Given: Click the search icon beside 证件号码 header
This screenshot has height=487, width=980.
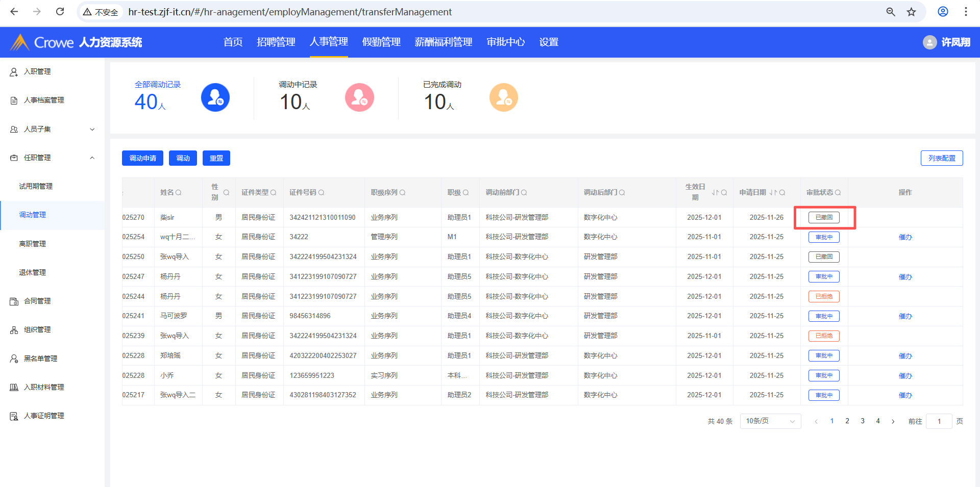Looking at the screenshot, I should coord(321,193).
